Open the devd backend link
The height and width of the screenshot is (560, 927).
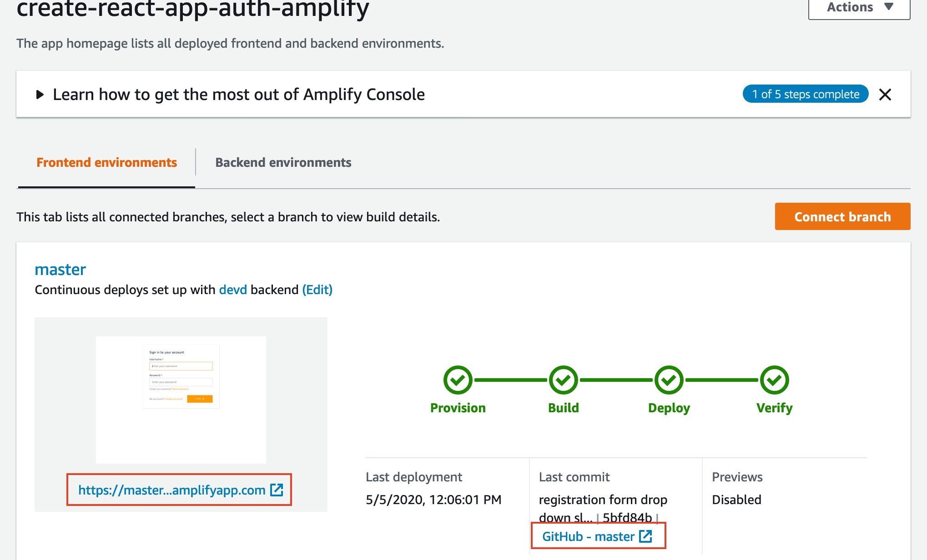[233, 290]
